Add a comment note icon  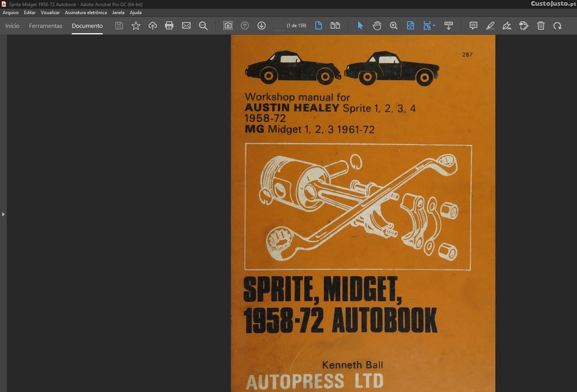pyautogui.click(x=473, y=26)
